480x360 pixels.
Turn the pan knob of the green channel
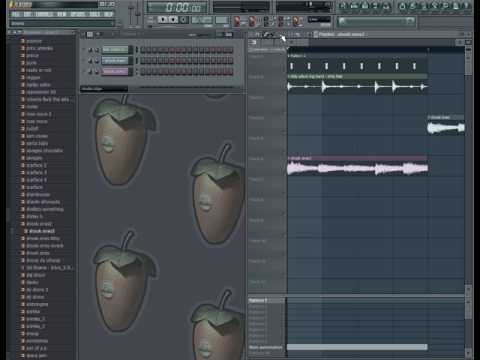[90, 50]
